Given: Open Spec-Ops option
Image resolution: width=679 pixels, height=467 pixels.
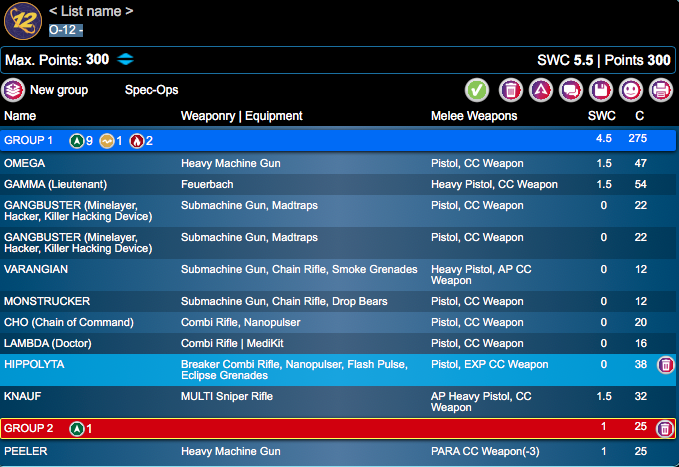Looking at the screenshot, I should pos(152,90).
